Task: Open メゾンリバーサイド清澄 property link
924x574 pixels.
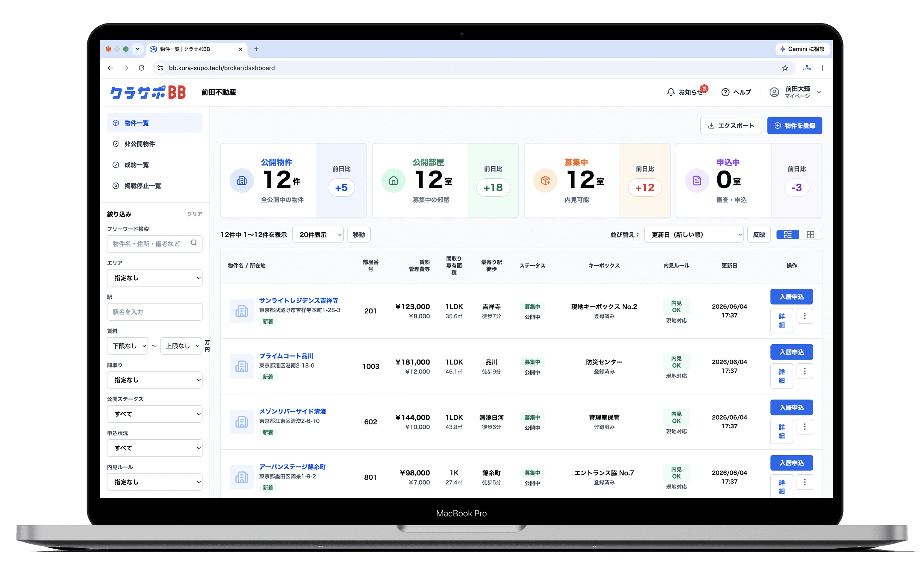Action: [292, 412]
